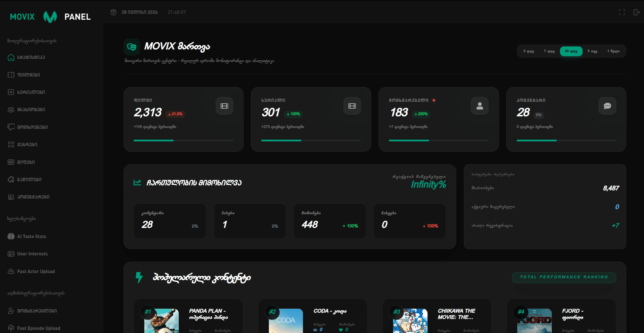The image size is (644, 333).
Task: Click the new registrations value +7
Action: click(x=616, y=226)
